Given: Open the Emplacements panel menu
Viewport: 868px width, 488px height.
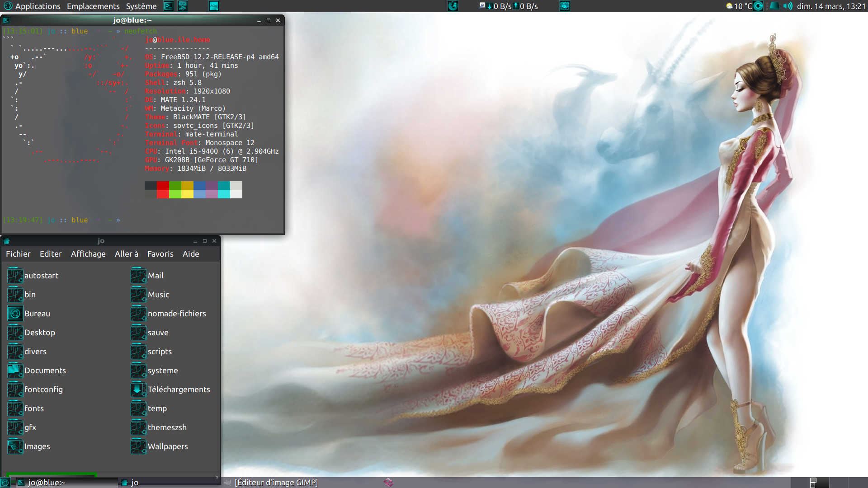Looking at the screenshot, I should [93, 6].
